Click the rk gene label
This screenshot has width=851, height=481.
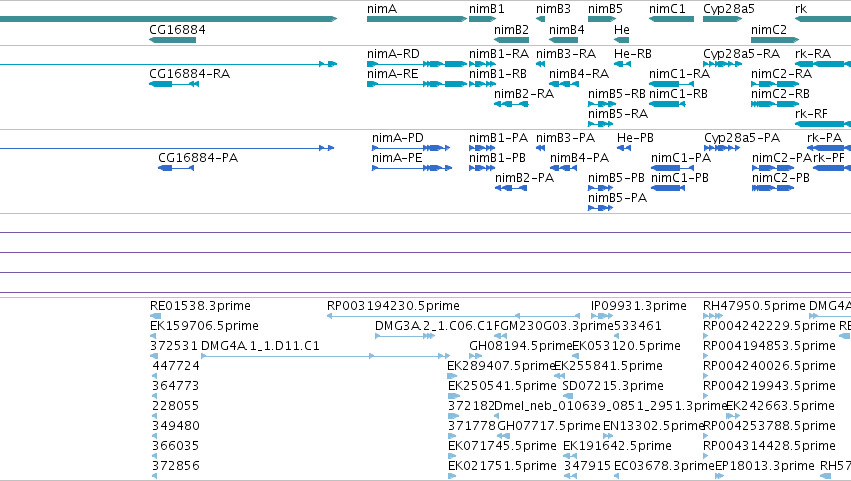801,9
